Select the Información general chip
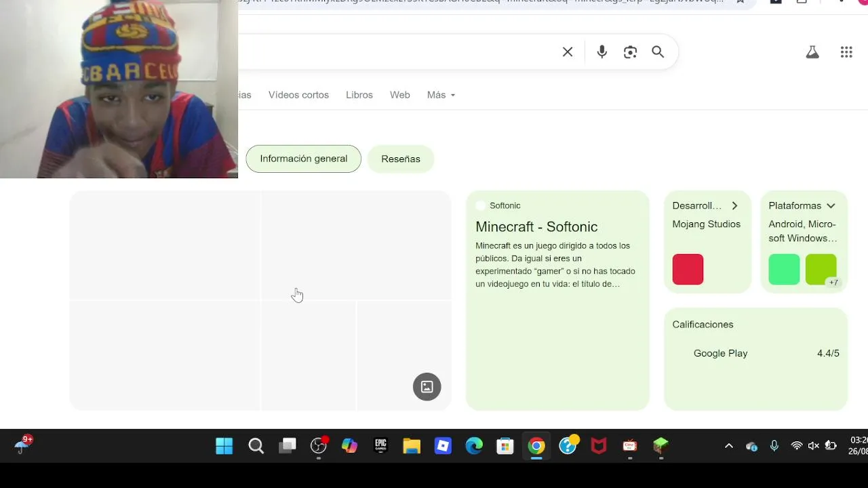868x488 pixels. [x=303, y=159]
